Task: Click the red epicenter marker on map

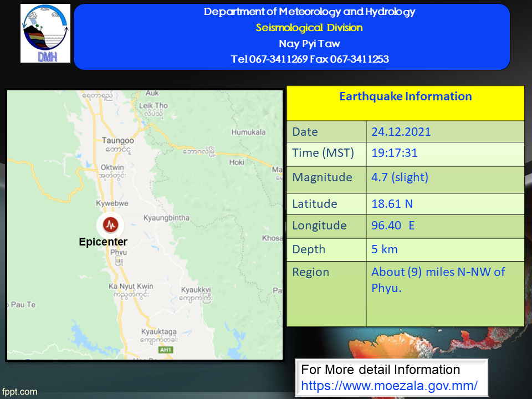Action: click(111, 224)
